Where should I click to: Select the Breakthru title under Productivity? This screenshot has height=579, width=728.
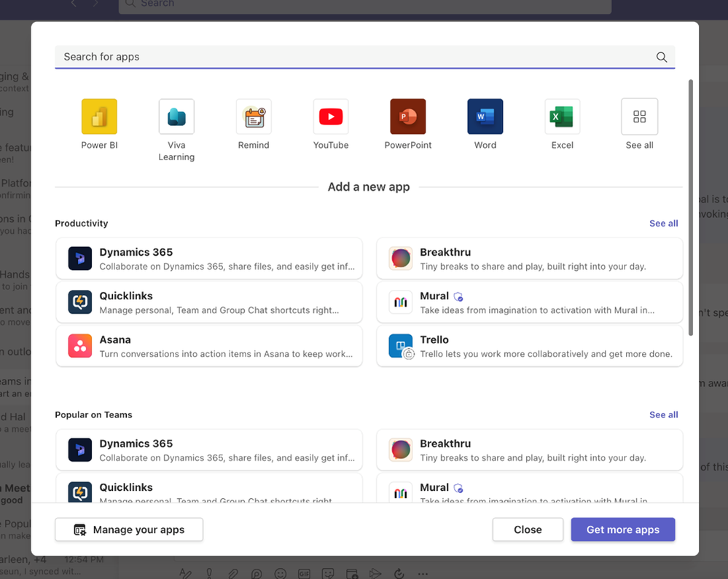445,252
